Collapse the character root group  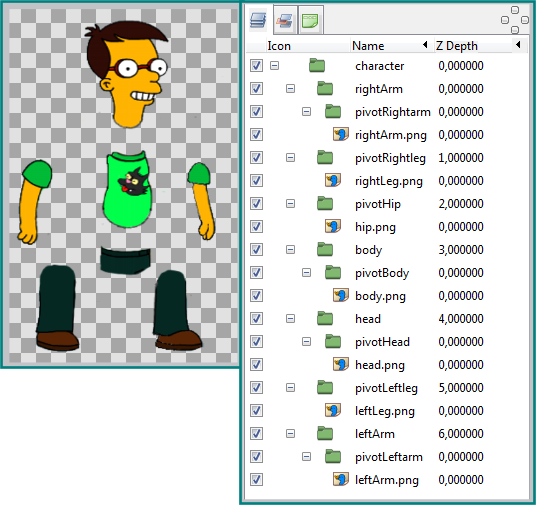pyautogui.click(x=274, y=65)
